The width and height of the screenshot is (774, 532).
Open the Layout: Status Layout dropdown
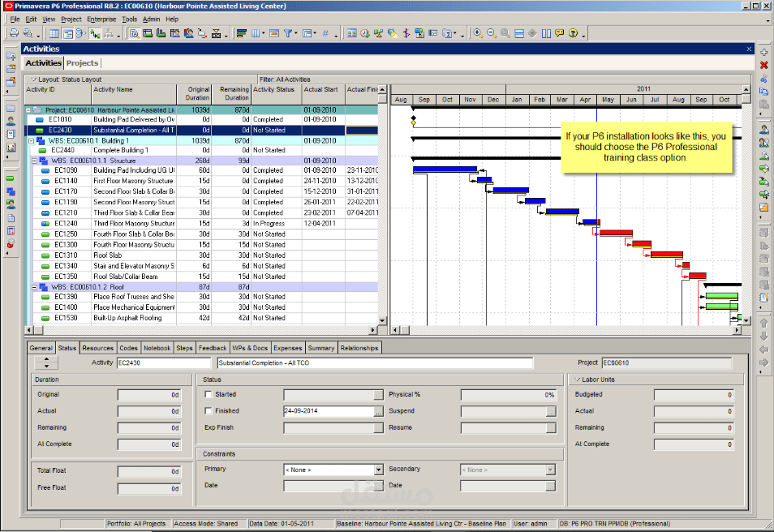33,79
